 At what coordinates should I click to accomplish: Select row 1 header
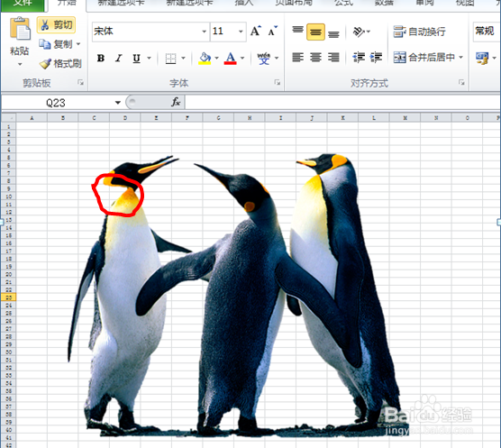tap(9, 127)
